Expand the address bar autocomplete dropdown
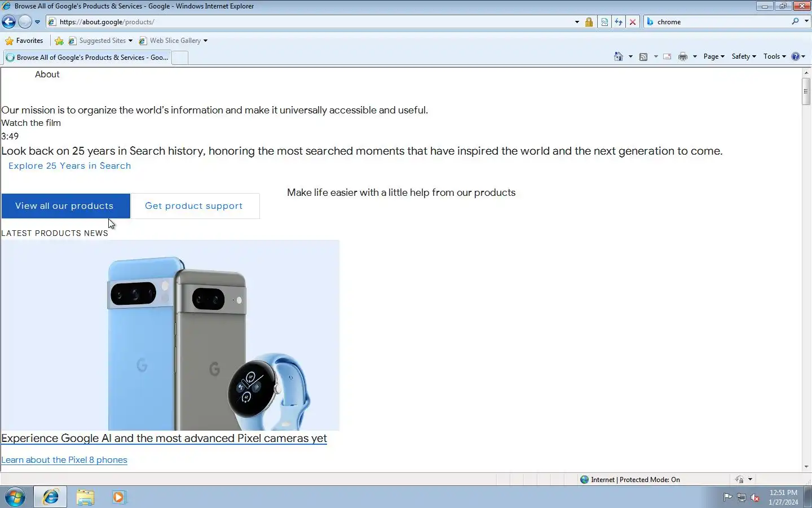 [577, 22]
